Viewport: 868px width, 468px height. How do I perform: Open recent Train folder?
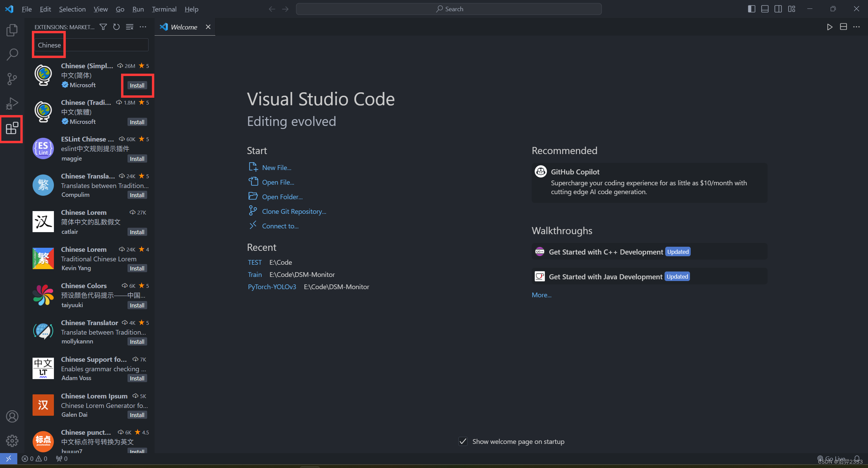[255, 275]
